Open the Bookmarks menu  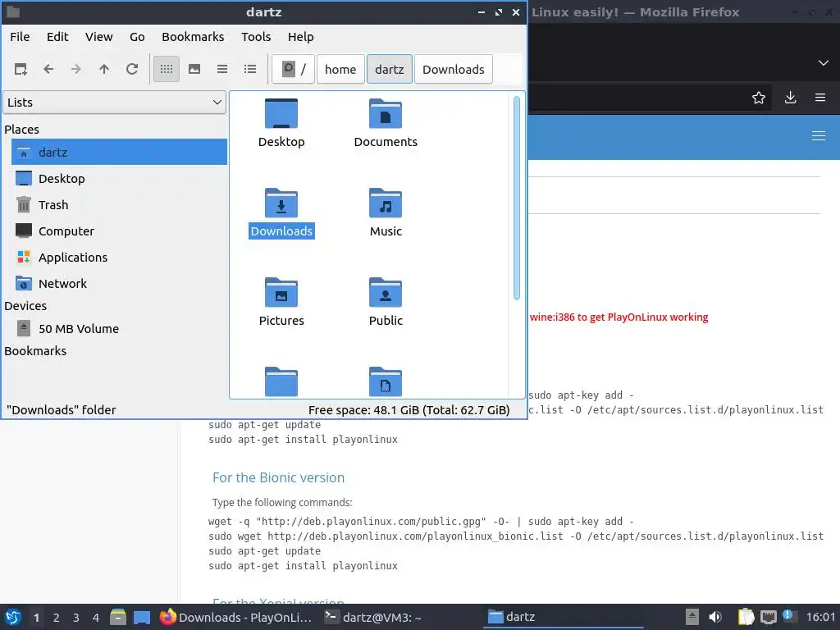(x=193, y=37)
